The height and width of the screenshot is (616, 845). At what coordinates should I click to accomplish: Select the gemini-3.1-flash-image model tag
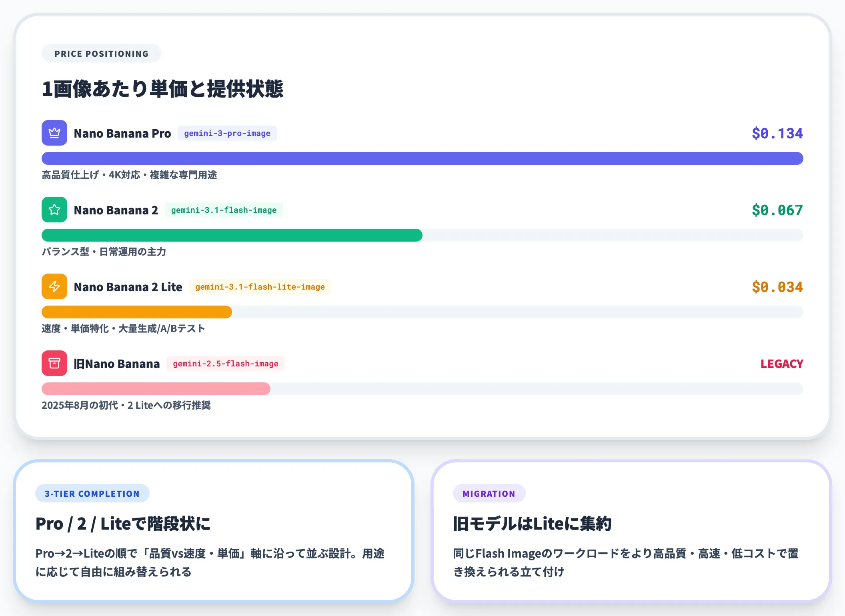(224, 210)
